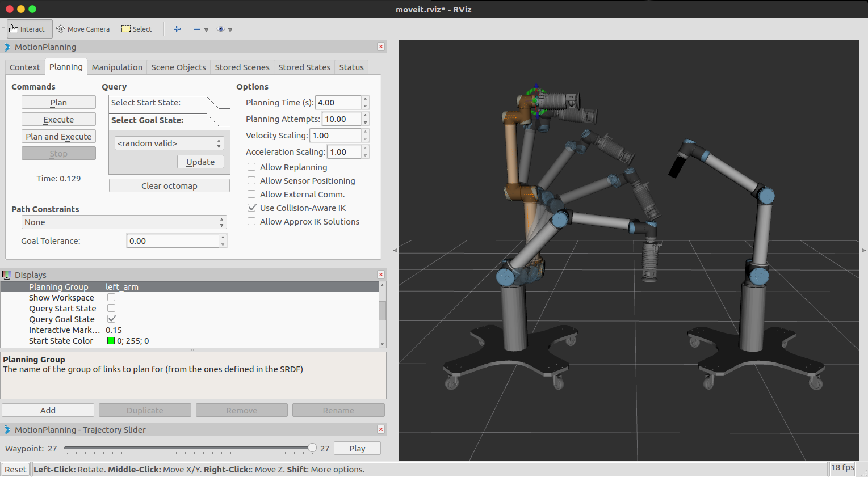Click the Displays scrollbar down arrow
The height and width of the screenshot is (477, 868).
point(382,344)
